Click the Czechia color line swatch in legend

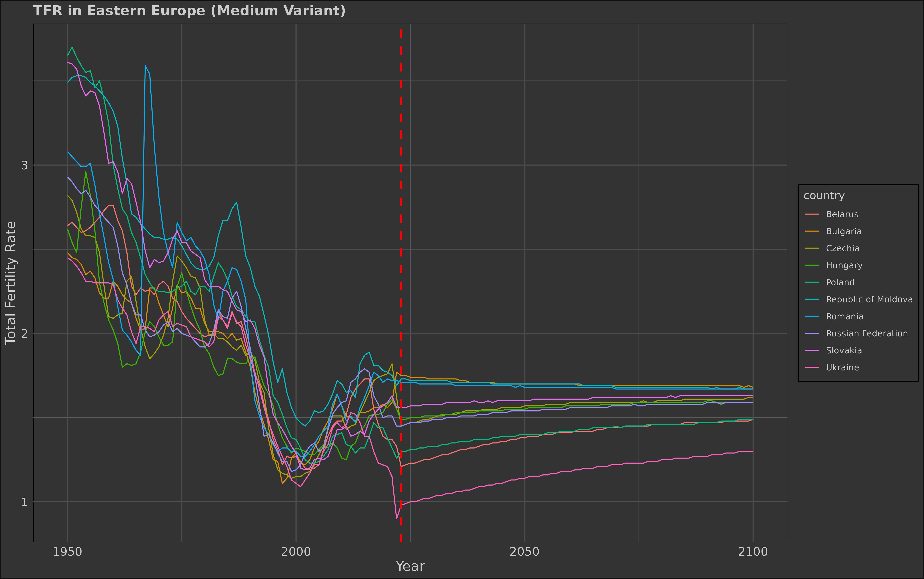click(812, 249)
